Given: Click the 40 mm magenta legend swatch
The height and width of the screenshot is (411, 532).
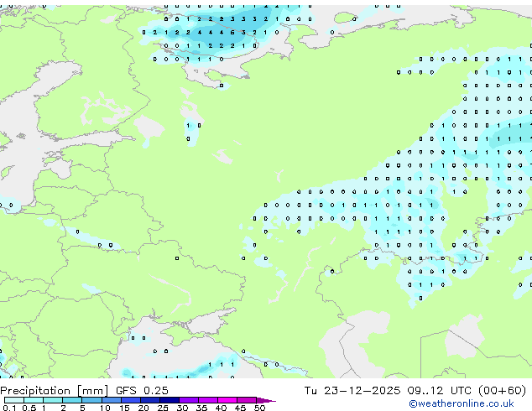Looking at the screenshot, I should tap(227, 400).
